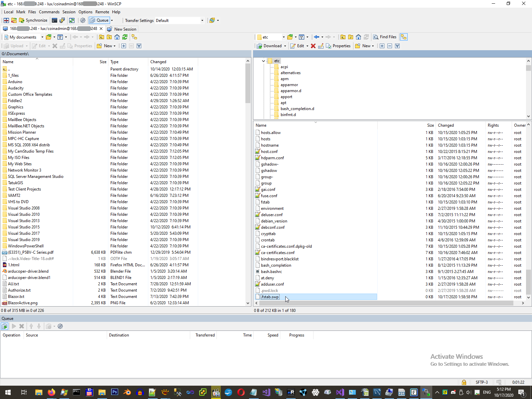
Task: Click remote panel filter icon
Action: coord(302,37)
